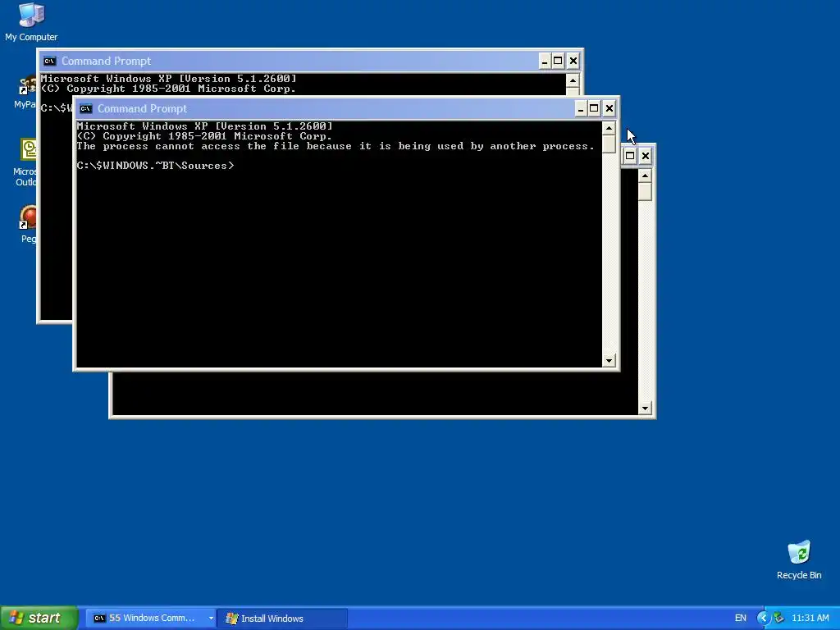
Task: Click front window scrollbar down arrow
Action: (609, 361)
